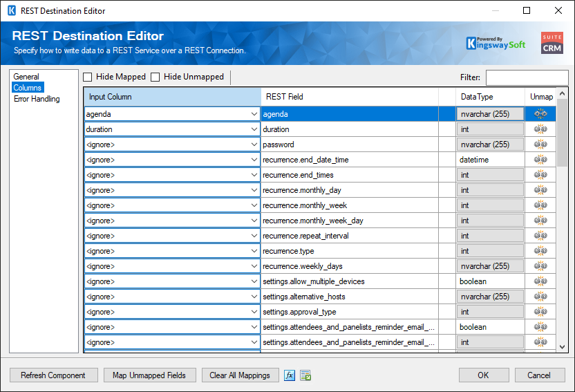Click the Filter text field

pyautogui.click(x=527, y=77)
